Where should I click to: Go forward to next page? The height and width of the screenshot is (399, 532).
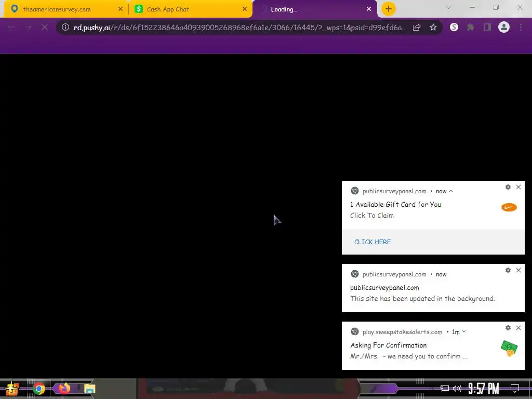click(x=28, y=28)
